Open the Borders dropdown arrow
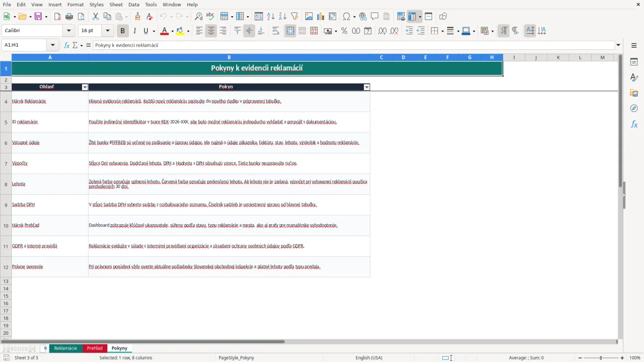This screenshot has width=644, height=362. pos(442,31)
